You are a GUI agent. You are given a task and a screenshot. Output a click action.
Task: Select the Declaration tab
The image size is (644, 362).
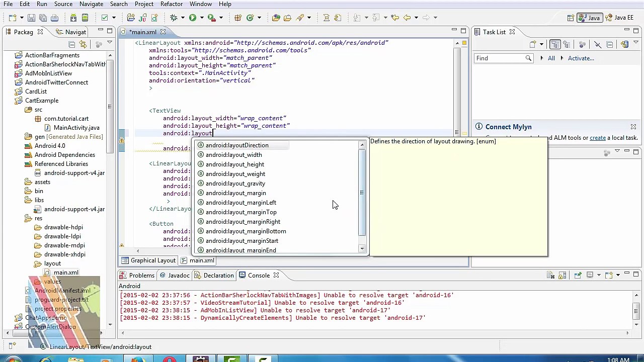click(214, 276)
